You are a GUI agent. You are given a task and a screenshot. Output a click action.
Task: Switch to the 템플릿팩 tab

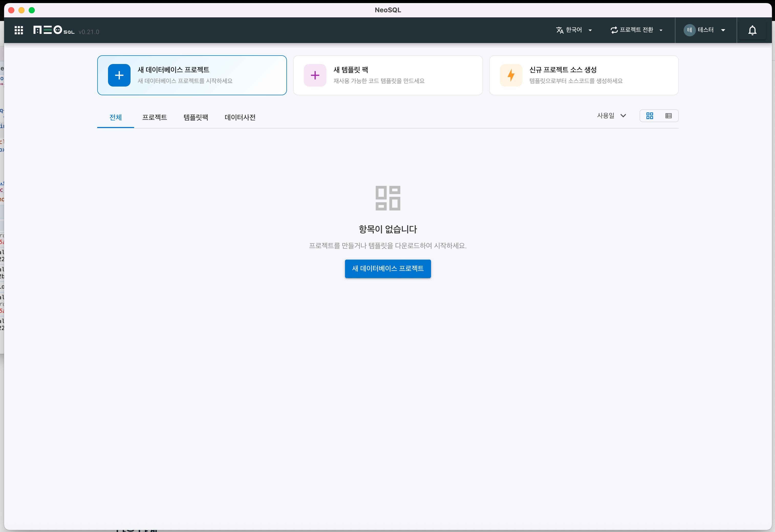click(196, 118)
